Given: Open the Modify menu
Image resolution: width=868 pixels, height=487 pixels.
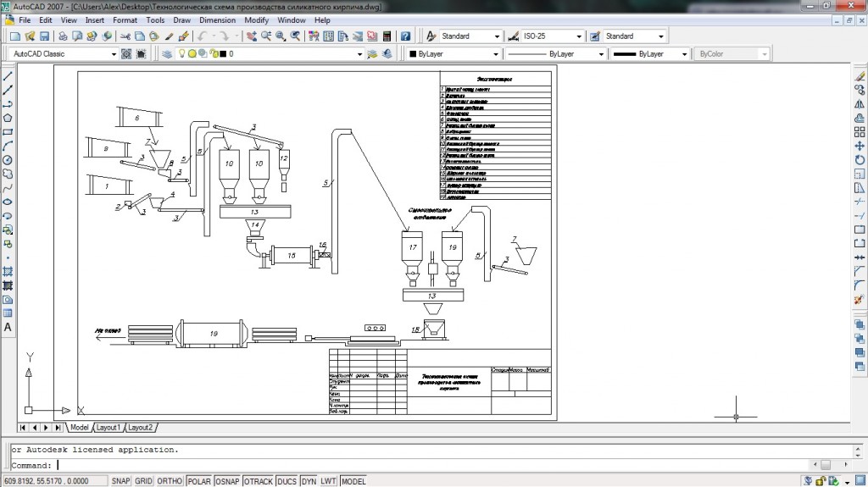Looking at the screenshot, I should point(256,20).
